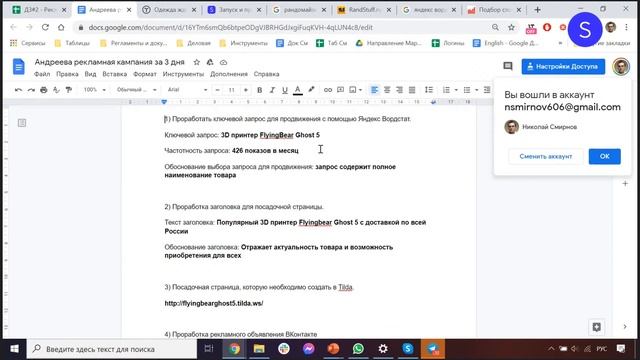This screenshot has height=360, width=640.
Task: Open the Windows Start menu
Action: point(14,349)
